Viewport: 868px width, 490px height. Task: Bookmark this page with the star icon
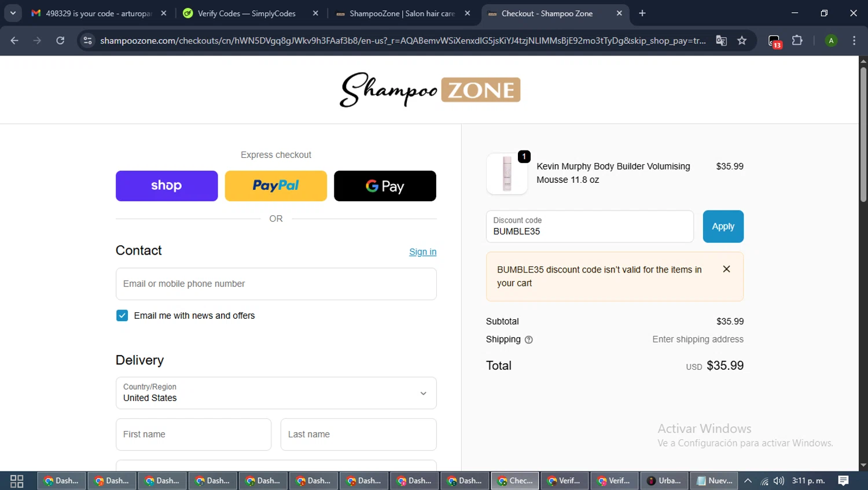pos(742,40)
